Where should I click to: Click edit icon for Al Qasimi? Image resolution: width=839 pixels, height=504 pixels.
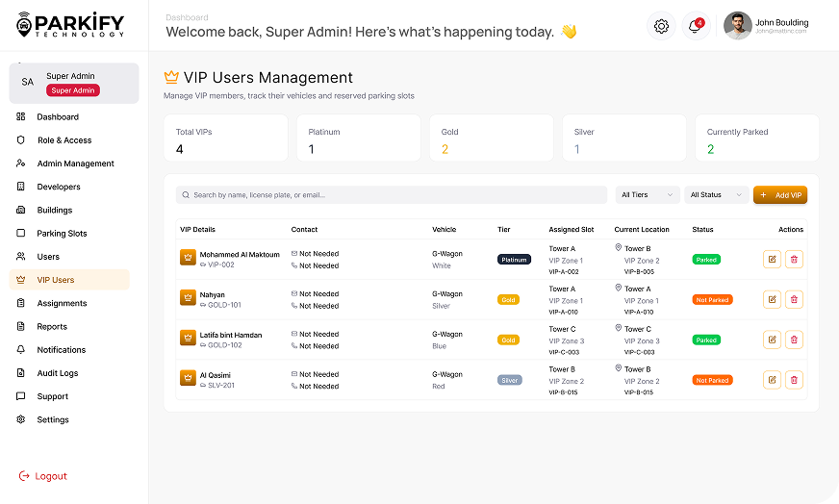[772, 380]
